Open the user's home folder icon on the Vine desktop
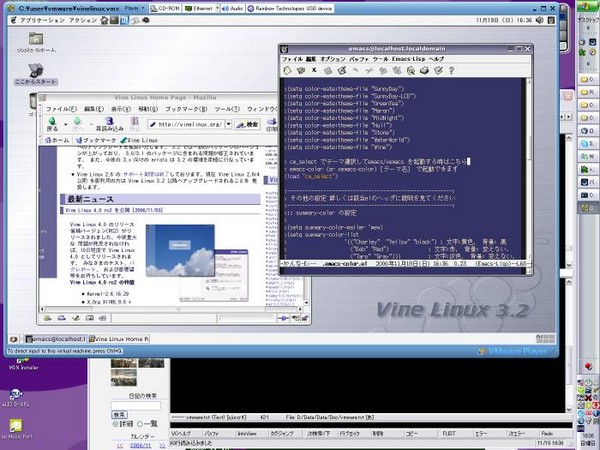 tap(36, 39)
